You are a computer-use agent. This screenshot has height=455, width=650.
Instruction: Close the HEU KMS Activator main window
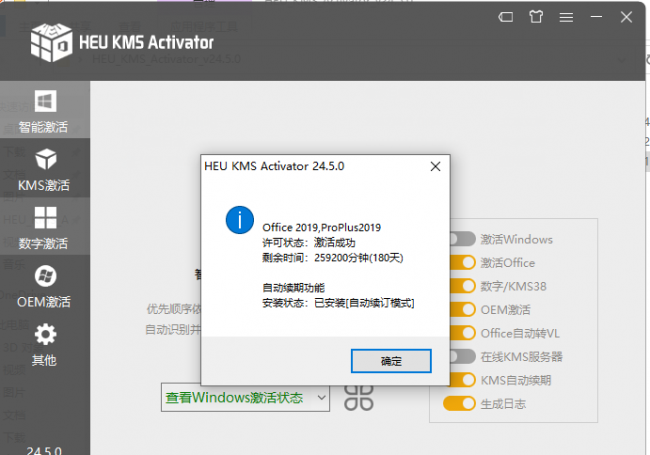(x=626, y=17)
